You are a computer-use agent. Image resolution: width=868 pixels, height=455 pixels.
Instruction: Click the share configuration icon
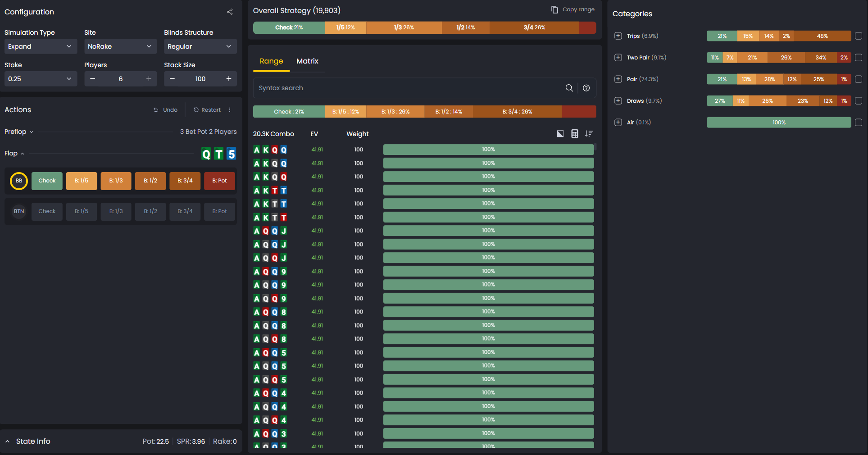[x=230, y=12]
